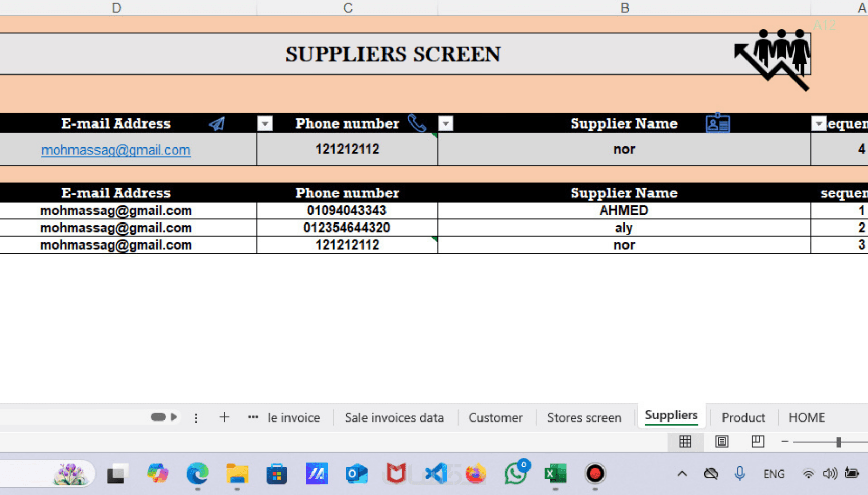Select cell with supplier name AHMED
This screenshot has width=868, height=495.
click(x=624, y=211)
